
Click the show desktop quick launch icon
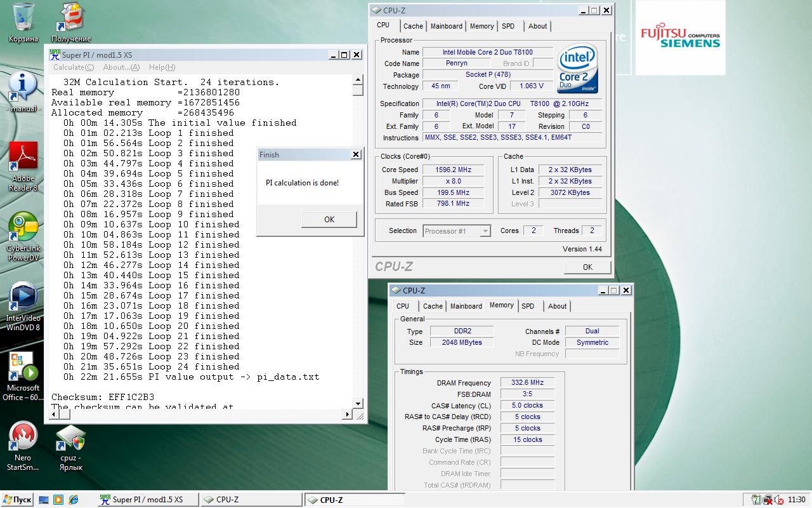pyautogui.click(x=44, y=500)
